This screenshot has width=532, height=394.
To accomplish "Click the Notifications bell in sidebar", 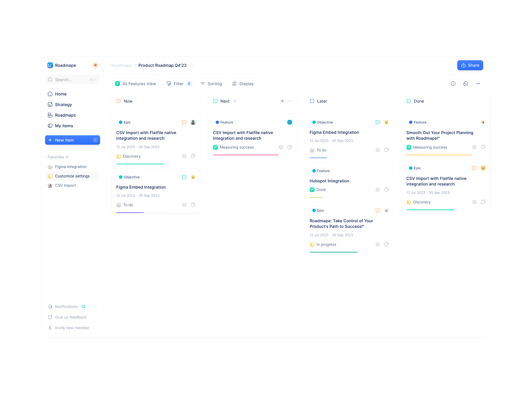I will (50, 307).
